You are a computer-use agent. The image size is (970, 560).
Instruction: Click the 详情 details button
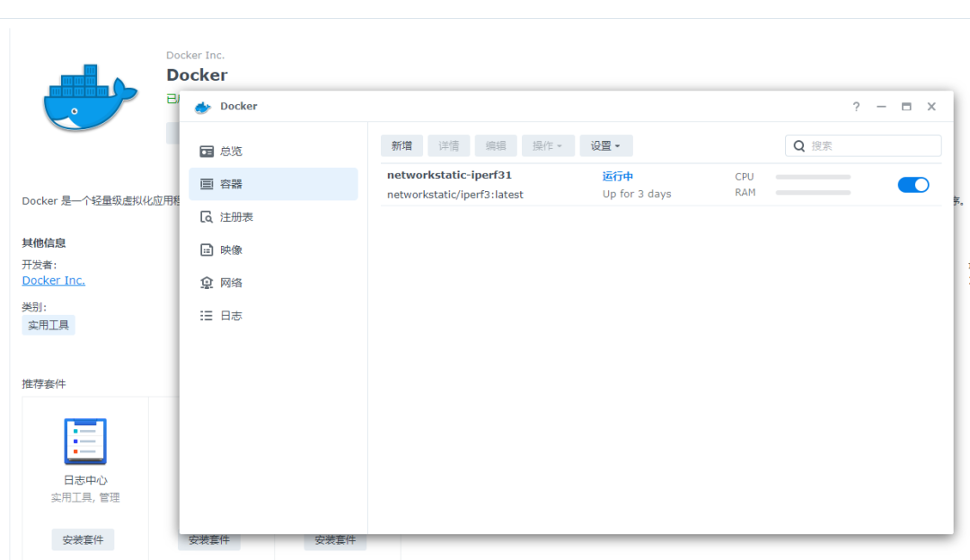[x=448, y=146]
